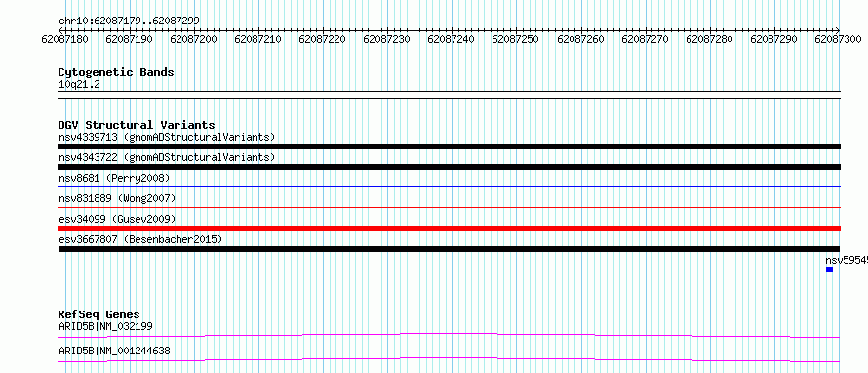Click the chr10:62087179..62087299 region label
Viewport: 868px width, 373px height.
coord(129,21)
